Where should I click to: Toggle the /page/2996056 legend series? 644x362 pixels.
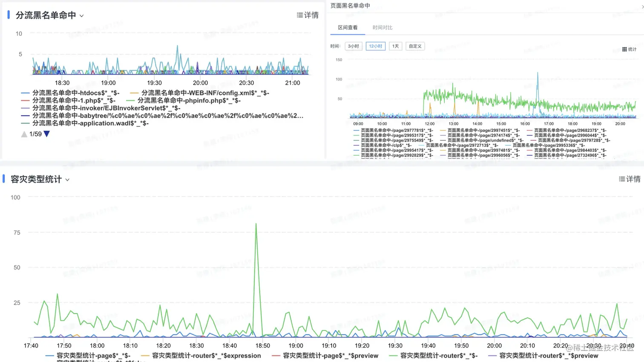point(480,155)
